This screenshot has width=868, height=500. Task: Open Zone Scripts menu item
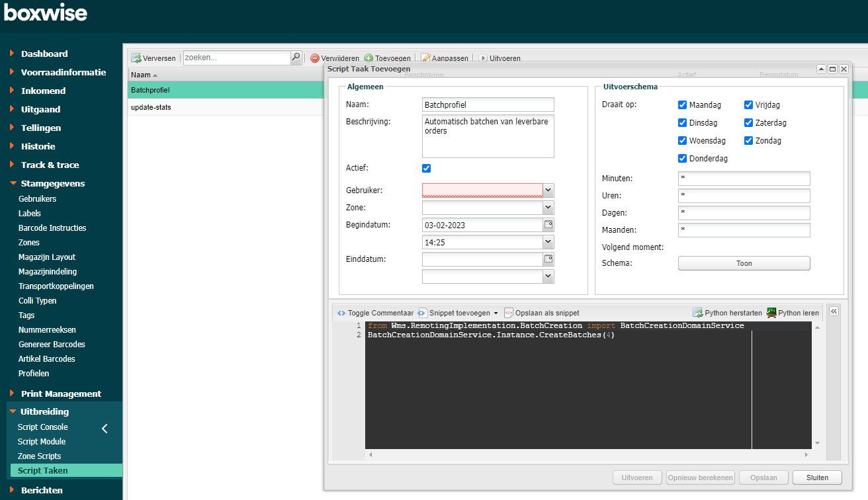point(39,456)
